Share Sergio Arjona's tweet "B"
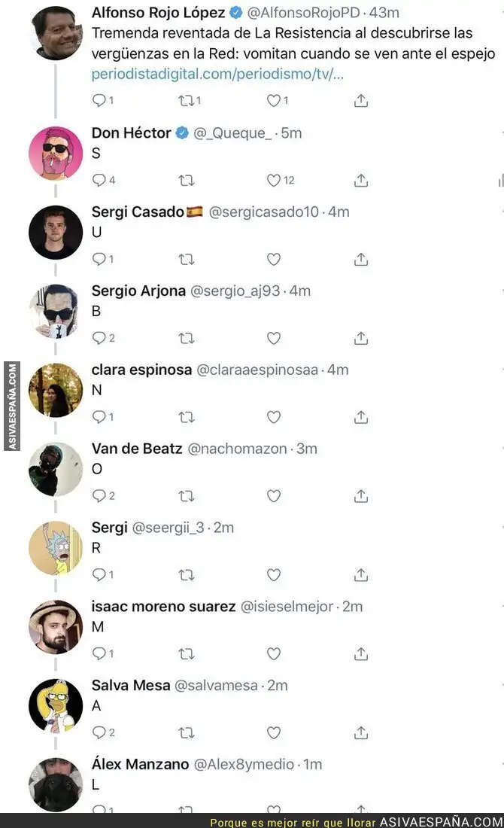 (361, 338)
